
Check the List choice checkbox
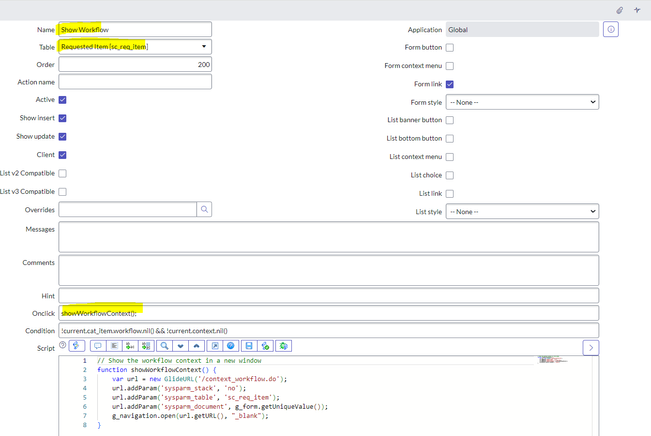point(450,175)
